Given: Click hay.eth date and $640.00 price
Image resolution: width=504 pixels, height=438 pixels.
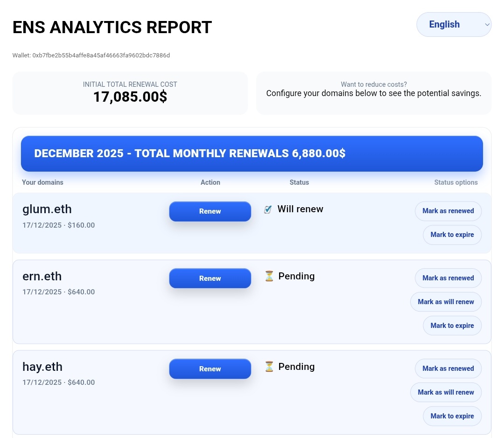Looking at the screenshot, I should coord(58,382).
